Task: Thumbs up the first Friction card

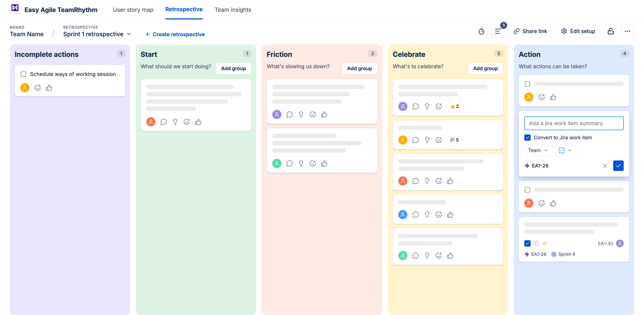Action: pos(324,114)
